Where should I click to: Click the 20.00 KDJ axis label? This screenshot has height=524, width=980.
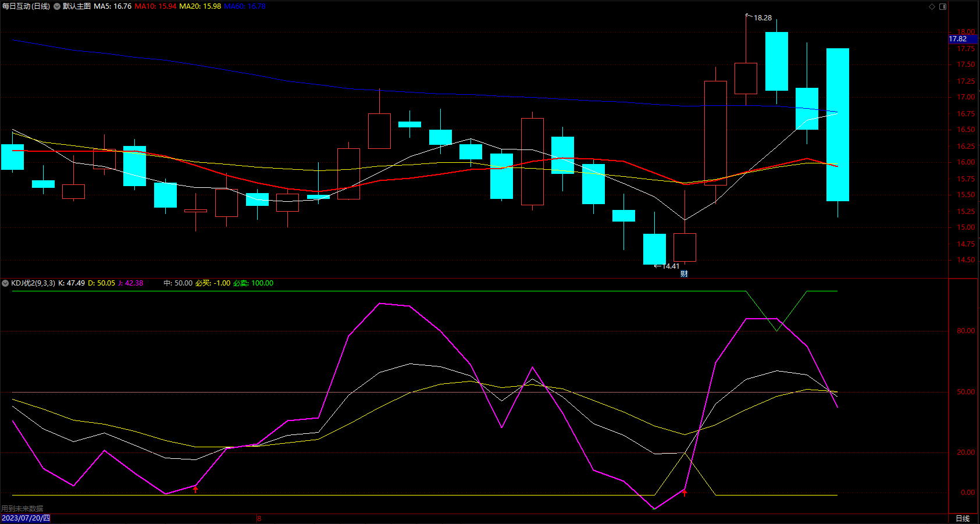click(x=966, y=452)
